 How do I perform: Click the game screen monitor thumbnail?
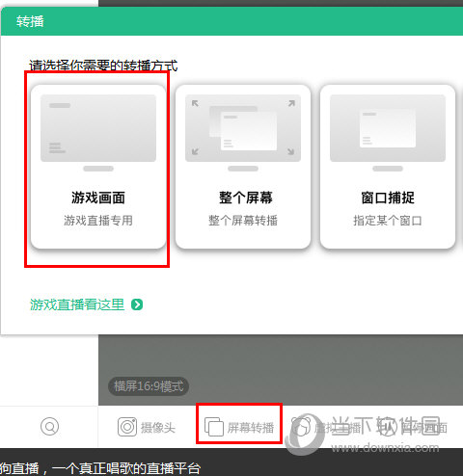98,133
